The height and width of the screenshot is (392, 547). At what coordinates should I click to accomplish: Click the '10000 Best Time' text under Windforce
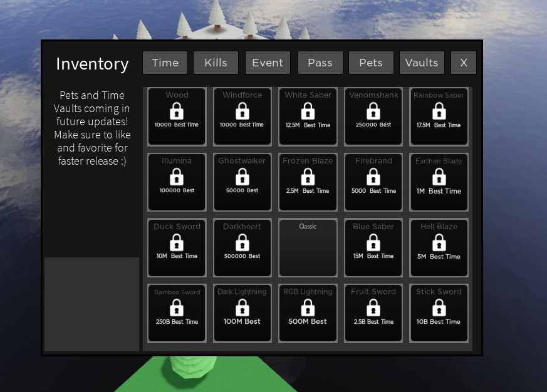(242, 125)
